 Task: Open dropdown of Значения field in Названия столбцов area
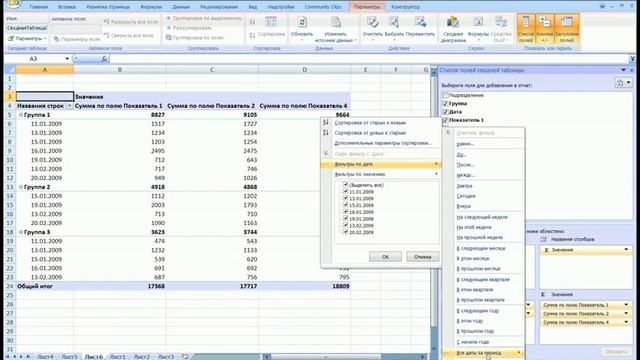click(x=626, y=249)
